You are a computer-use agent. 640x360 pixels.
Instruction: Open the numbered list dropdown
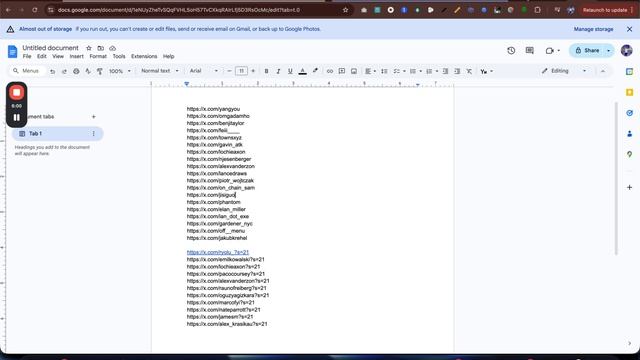point(432,71)
